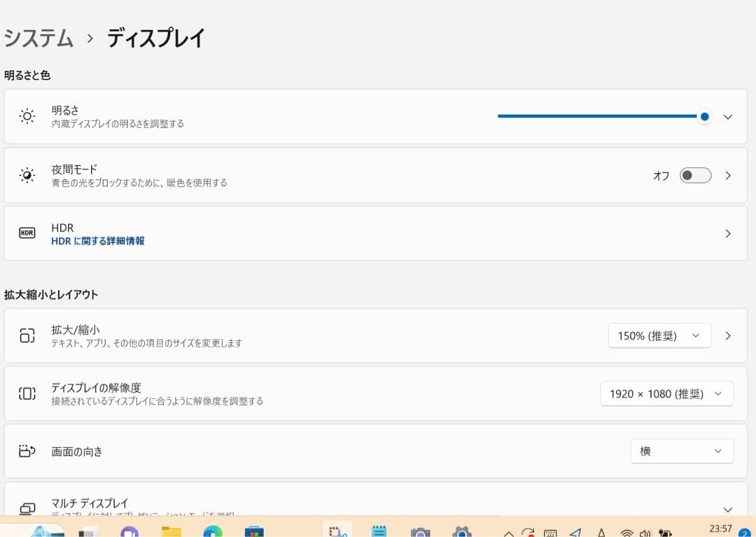The height and width of the screenshot is (537, 756).
Task: Open night light settings arrow
Action: (728, 176)
